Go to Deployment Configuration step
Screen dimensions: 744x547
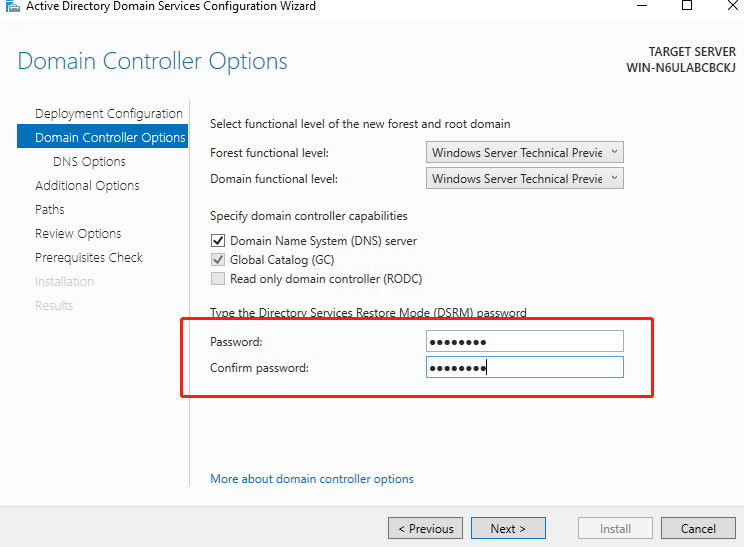coord(109,113)
